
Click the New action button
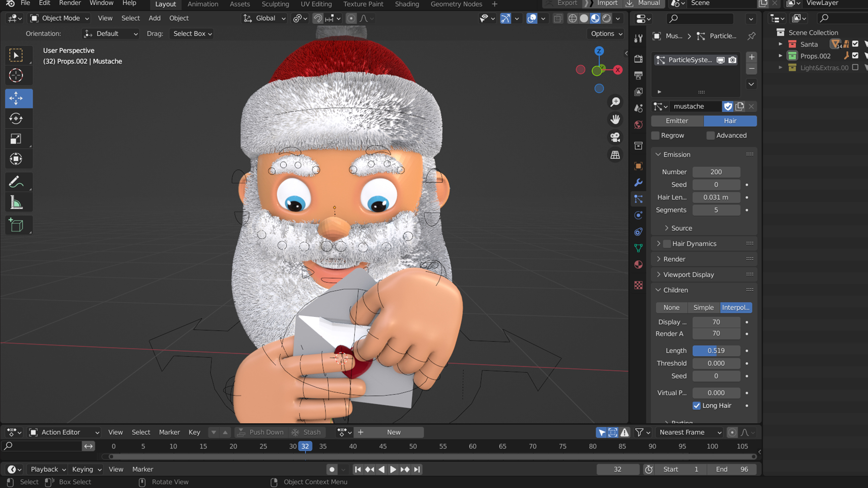(394, 432)
